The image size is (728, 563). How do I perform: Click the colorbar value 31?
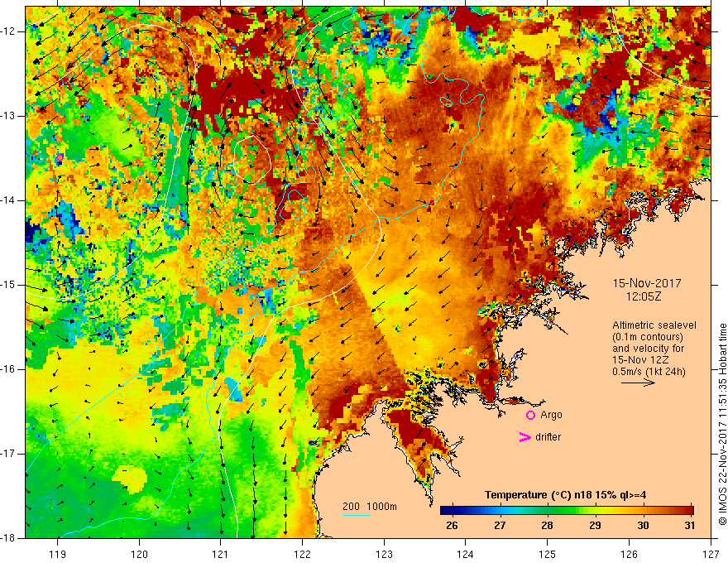(690, 526)
